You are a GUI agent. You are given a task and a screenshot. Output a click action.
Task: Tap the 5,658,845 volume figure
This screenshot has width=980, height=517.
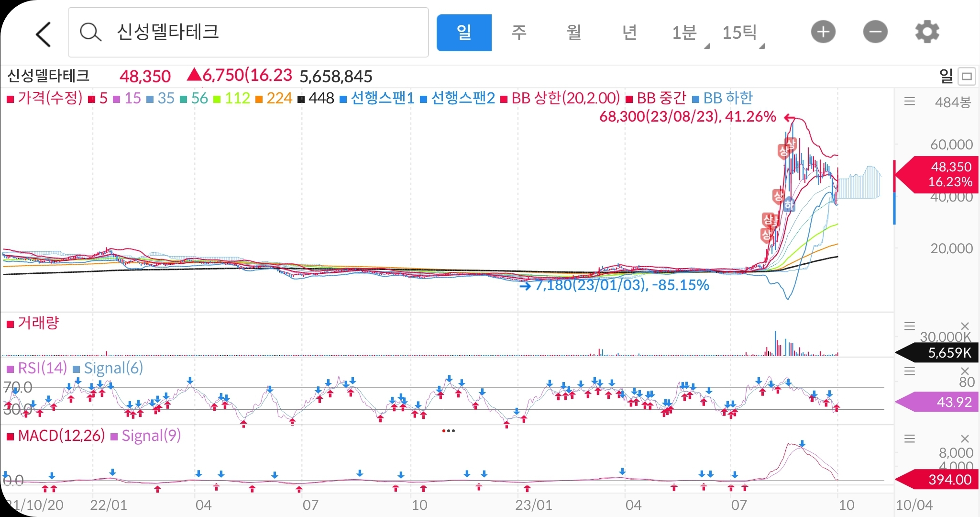coord(336,76)
